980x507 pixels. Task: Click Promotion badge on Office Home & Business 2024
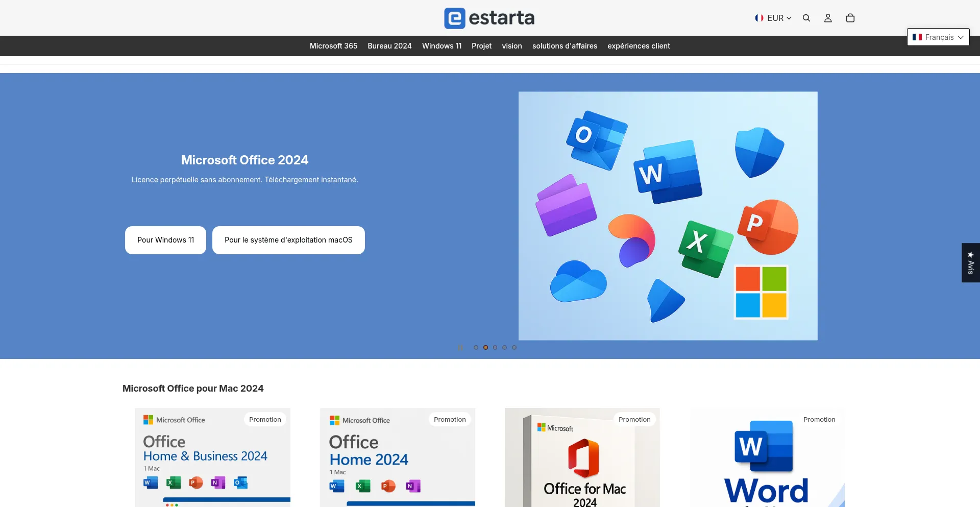pyautogui.click(x=265, y=419)
